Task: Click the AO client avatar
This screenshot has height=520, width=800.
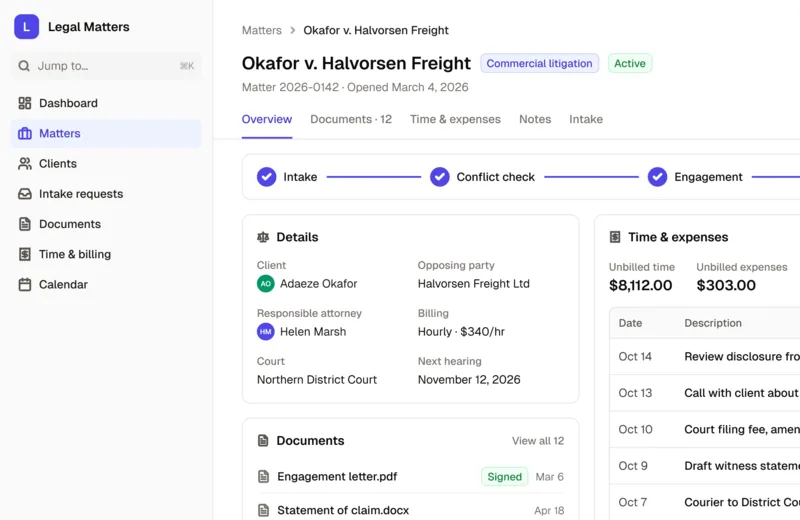Action: (x=265, y=284)
